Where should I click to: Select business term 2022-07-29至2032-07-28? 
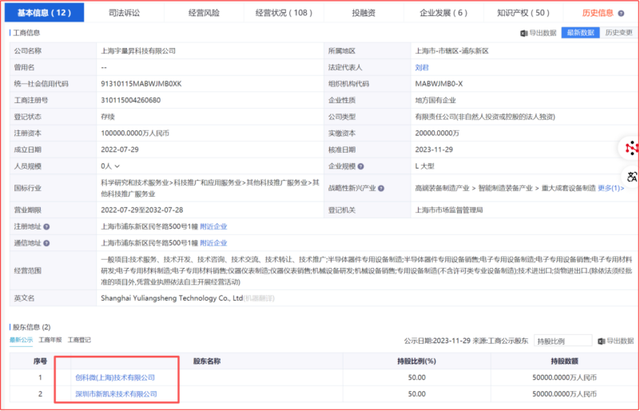click(142, 211)
